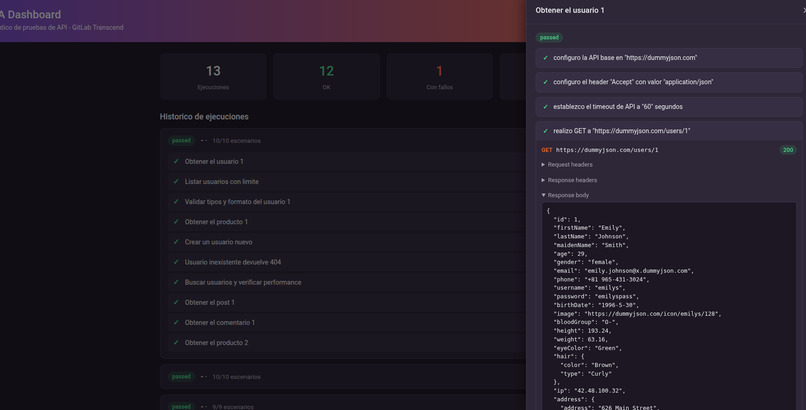Expand the execution with 9/9 escenarios

tap(343, 404)
